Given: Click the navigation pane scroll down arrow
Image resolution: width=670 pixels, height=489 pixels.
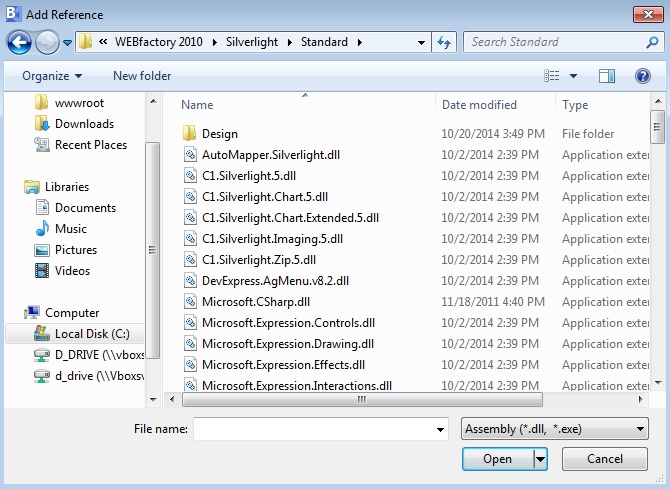Looking at the screenshot, I should pyautogui.click(x=153, y=400).
